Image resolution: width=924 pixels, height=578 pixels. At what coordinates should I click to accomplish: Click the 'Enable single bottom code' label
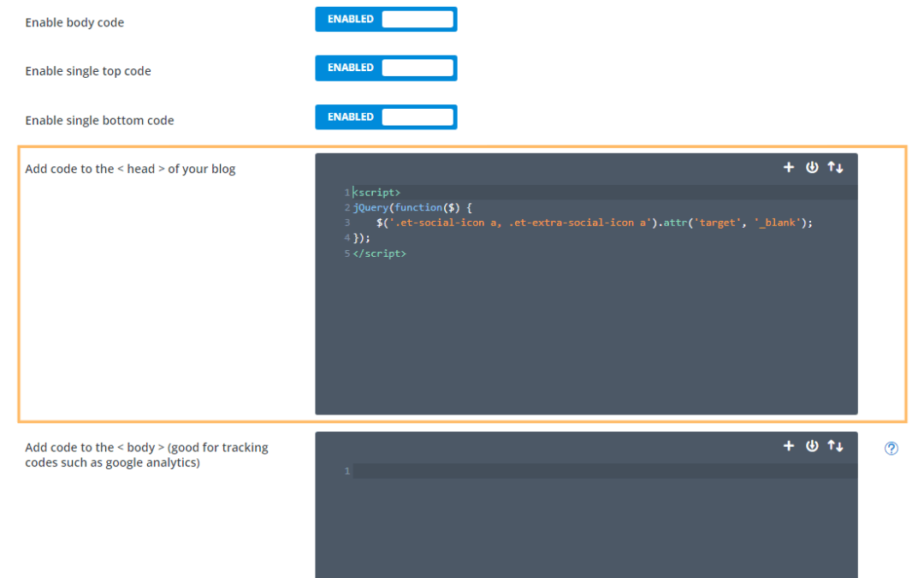pyautogui.click(x=99, y=121)
